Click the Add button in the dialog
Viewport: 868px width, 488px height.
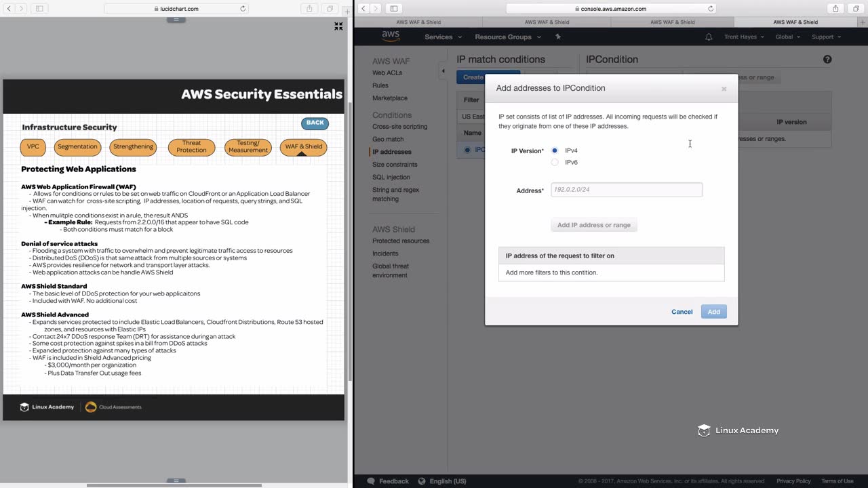(714, 312)
